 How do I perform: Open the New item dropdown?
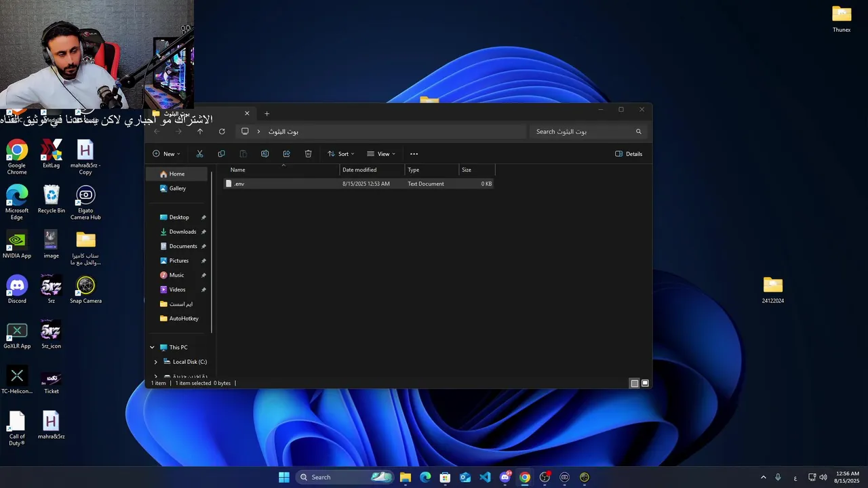(166, 154)
